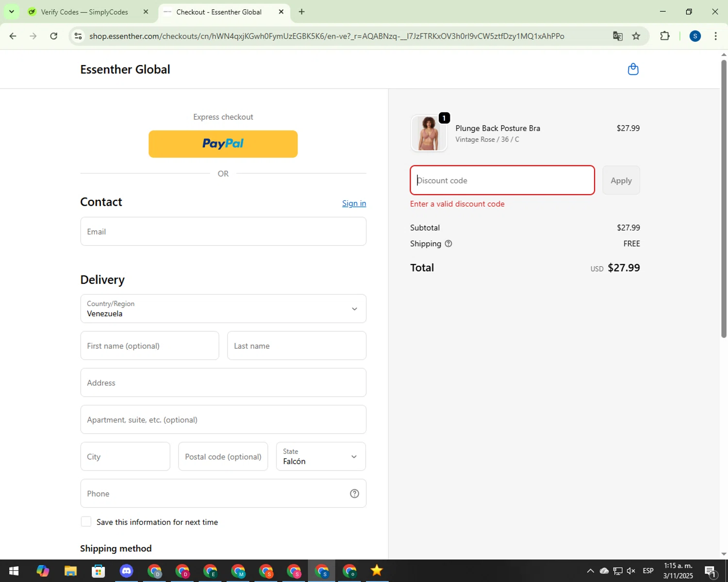728x582 pixels.
Task: Expand the Country/Region dropdown
Action: click(223, 308)
